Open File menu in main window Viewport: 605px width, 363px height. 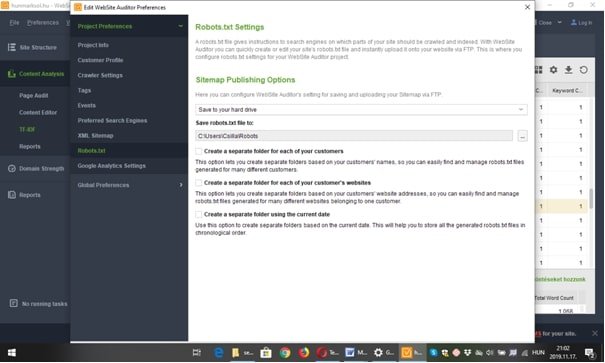coord(14,22)
